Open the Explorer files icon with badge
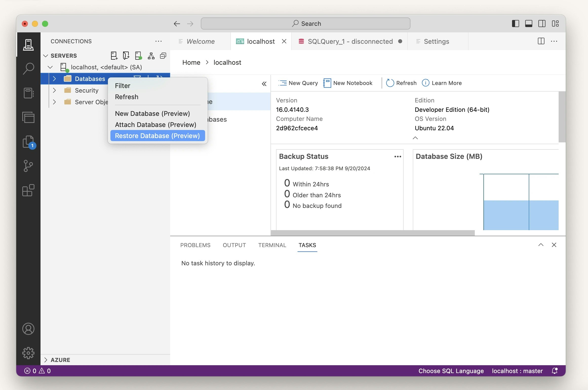The image size is (588, 390). coord(29,142)
